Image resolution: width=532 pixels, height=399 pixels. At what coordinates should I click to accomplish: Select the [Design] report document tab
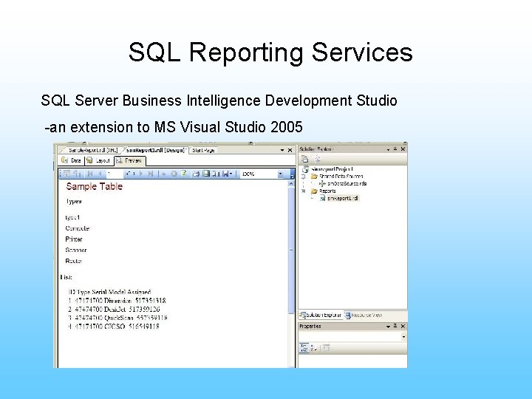point(155,150)
